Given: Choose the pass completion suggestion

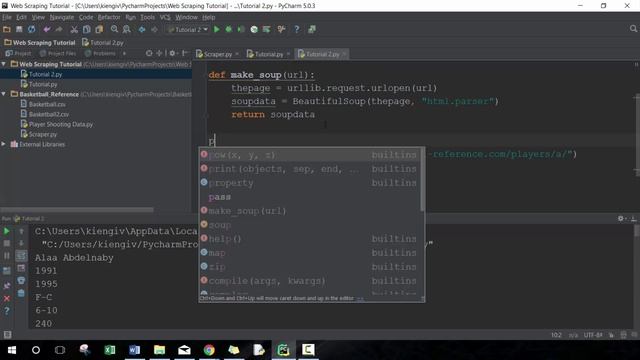Looking at the screenshot, I should tap(309, 197).
